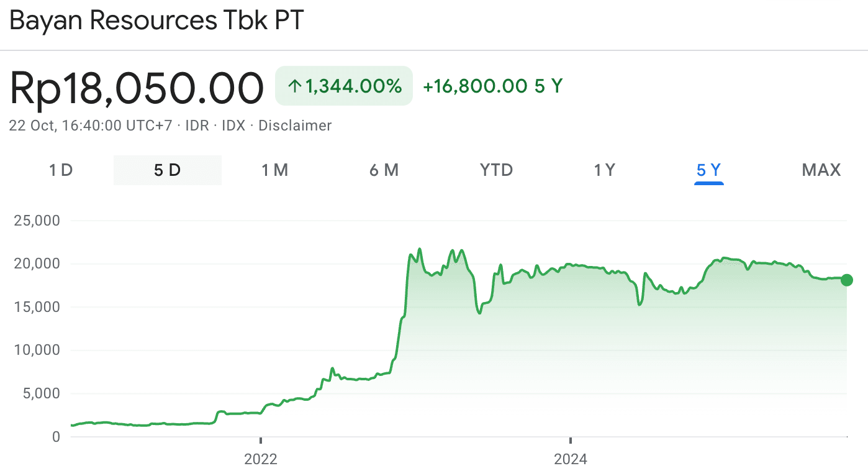Open the 1M chart range
Screen dimensions: 868x476
click(x=275, y=170)
